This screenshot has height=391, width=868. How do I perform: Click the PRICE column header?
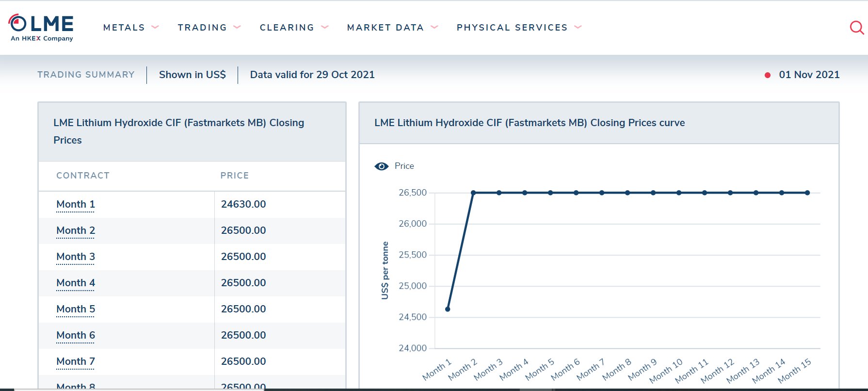click(235, 176)
